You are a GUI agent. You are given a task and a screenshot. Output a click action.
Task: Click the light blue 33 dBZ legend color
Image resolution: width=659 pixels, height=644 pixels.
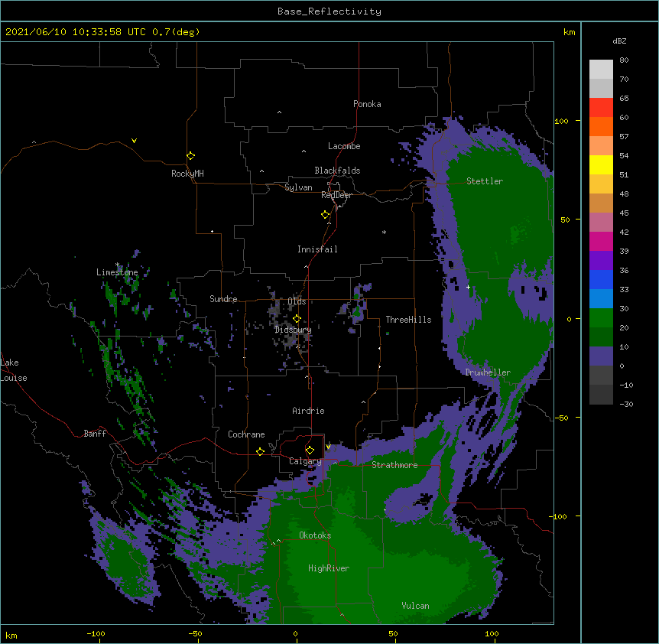[x=601, y=299]
